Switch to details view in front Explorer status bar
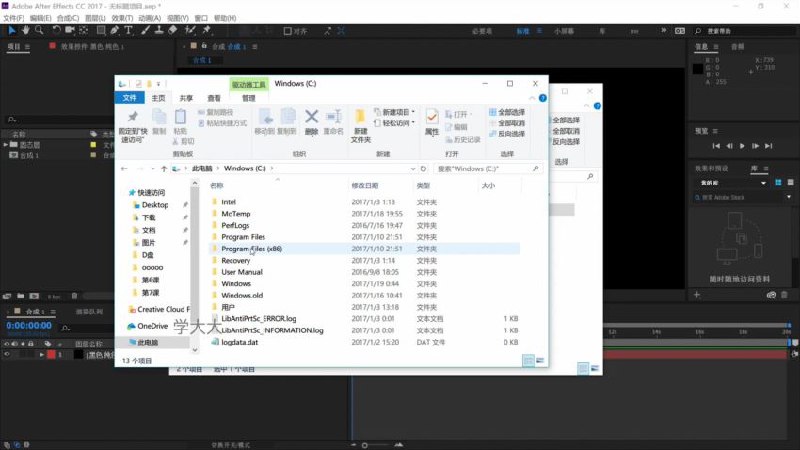The width and height of the screenshot is (800, 450). pos(528,361)
